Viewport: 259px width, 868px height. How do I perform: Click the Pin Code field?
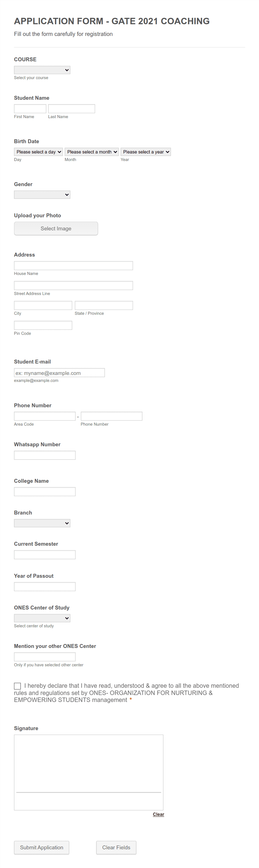tap(43, 325)
